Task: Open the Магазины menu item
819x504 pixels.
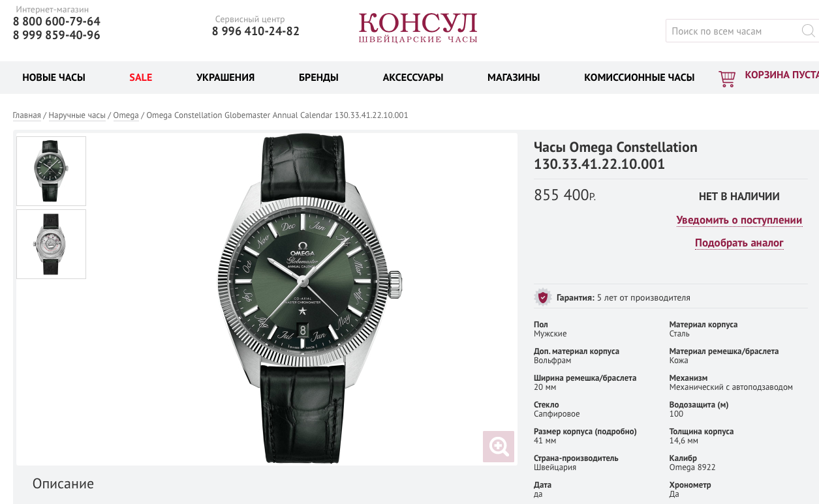Action: click(514, 78)
